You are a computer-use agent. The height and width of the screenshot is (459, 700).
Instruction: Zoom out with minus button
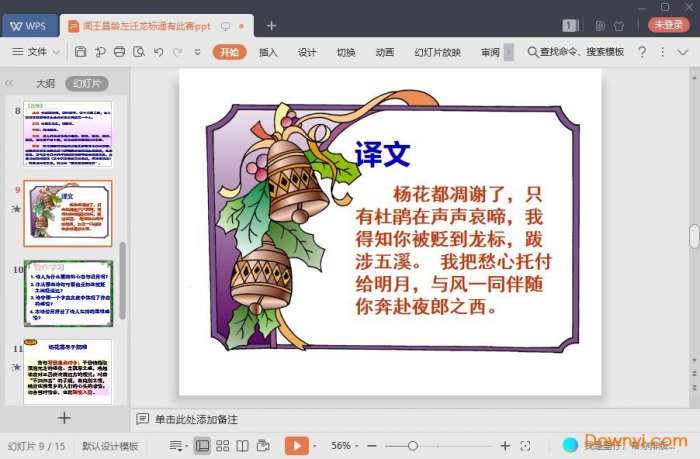372,446
